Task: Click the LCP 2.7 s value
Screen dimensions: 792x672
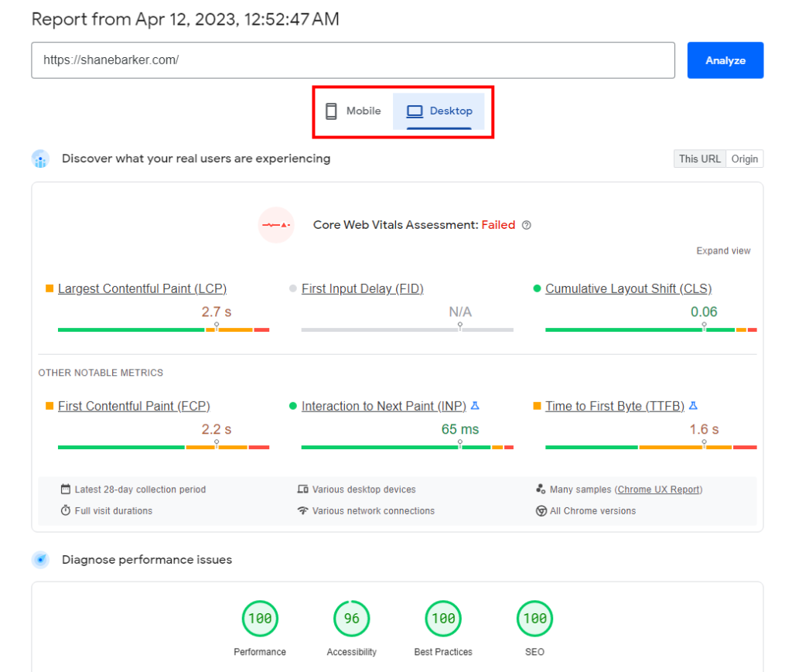Action: [217, 312]
